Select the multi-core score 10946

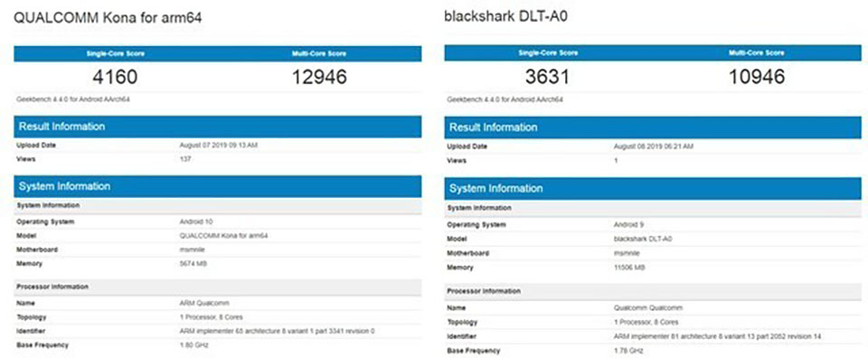point(756,76)
